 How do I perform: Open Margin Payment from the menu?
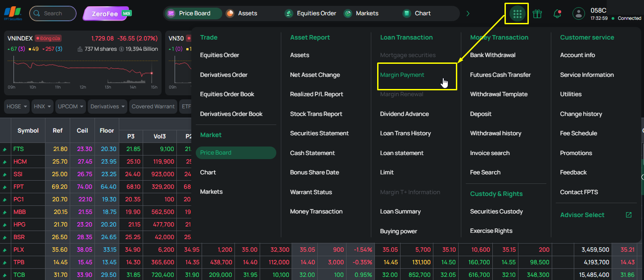point(402,75)
